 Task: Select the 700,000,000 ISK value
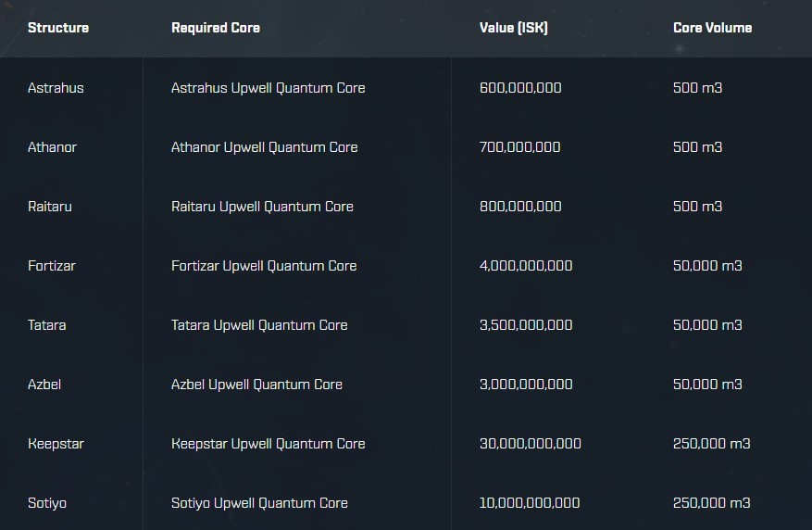[519, 147]
